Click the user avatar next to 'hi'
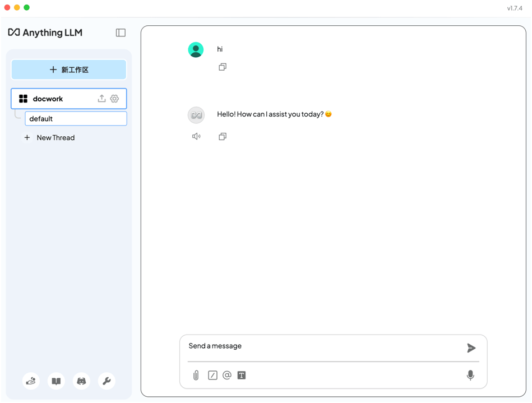The width and height of the screenshot is (532, 403). 196,49
